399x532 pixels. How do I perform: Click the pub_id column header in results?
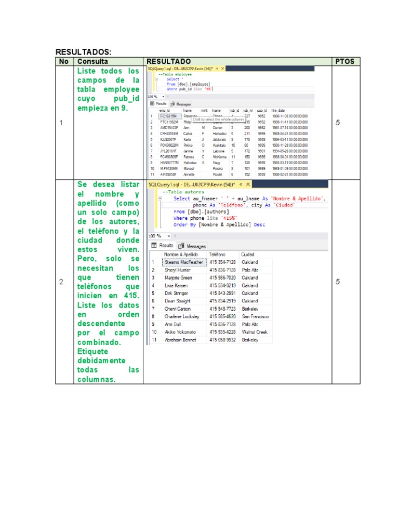261,111
